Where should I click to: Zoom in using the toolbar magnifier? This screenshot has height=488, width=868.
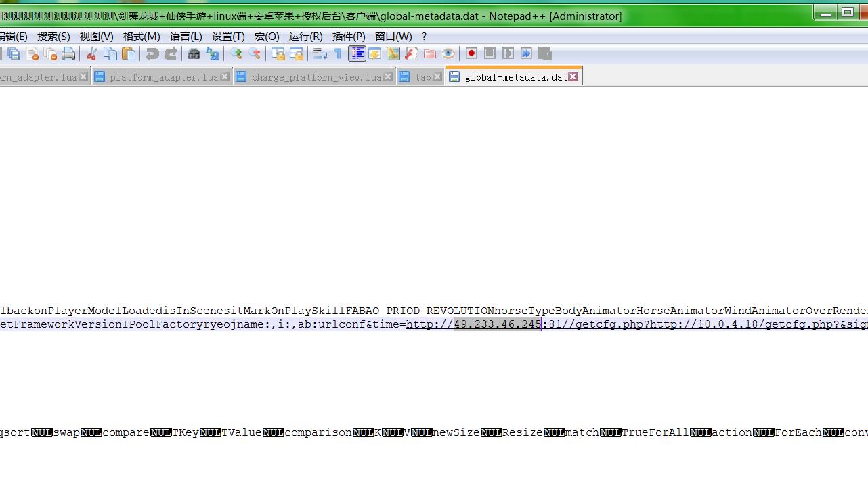(236, 54)
